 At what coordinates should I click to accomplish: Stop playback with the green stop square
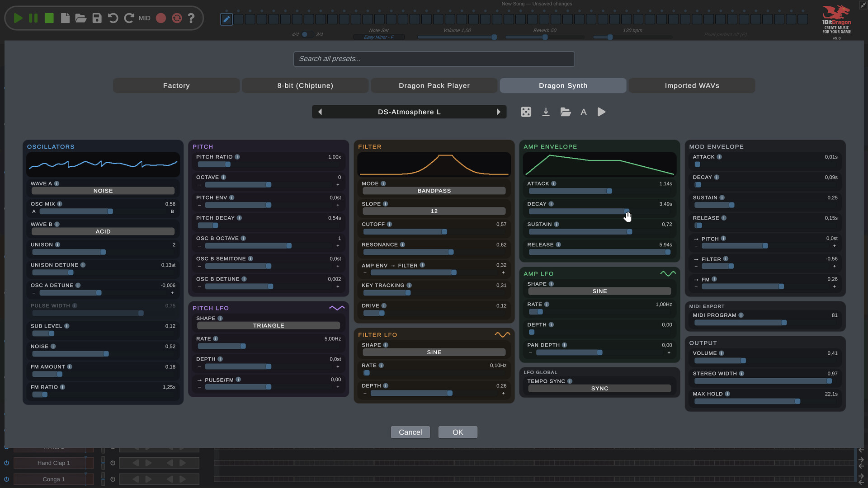tap(49, 18)
